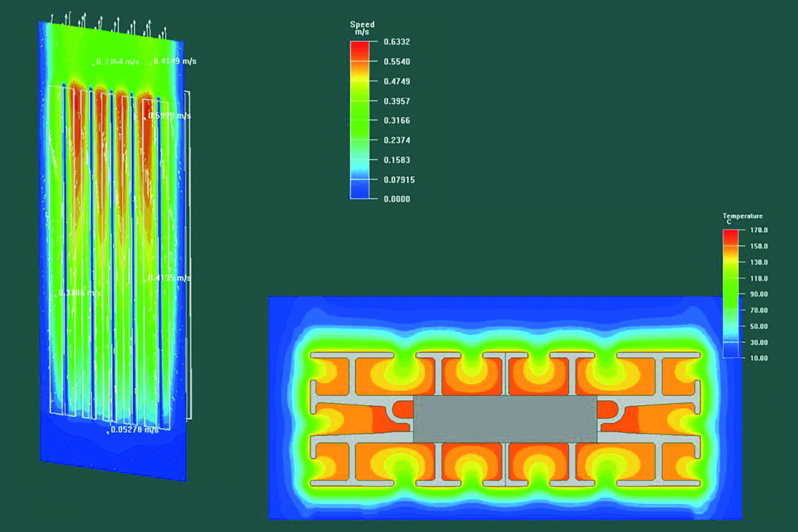The width and height of the screenshot is (798, 532).
Task: Click the 0.3166 speed legend value
Action: click(397, 121)
